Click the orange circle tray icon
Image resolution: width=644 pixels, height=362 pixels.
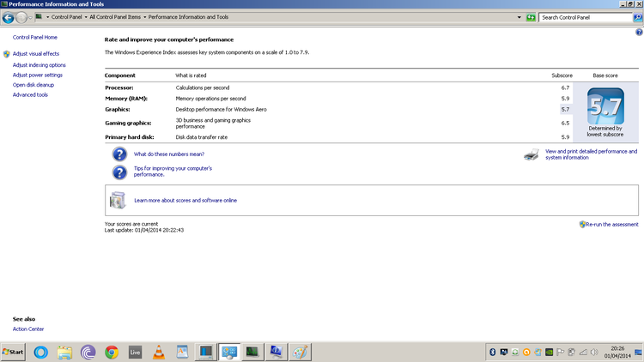(526, 353)
